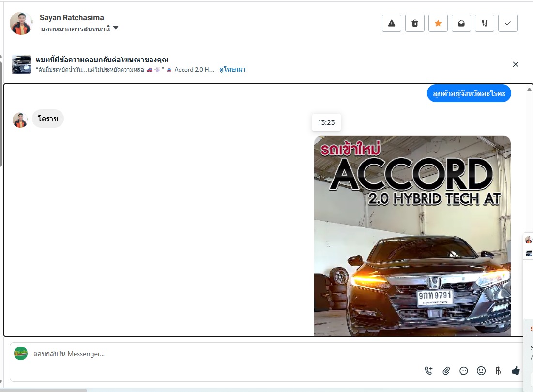Send a thumbs-up like
The height and width of the screenshot is (392, 533).
pos(516,371)
